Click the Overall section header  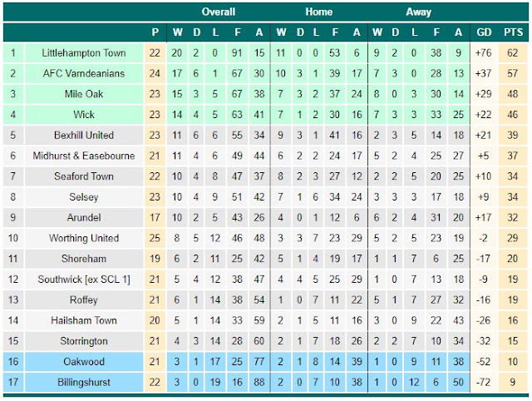coord(219,12)
